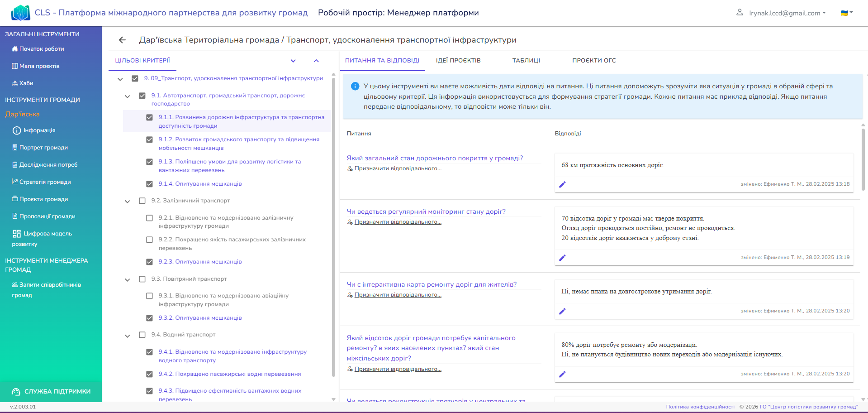Click the map icon beside Мапа проектів
This screenshot has width=868, height=413.
pyautogui.click(x=15, y=66)
